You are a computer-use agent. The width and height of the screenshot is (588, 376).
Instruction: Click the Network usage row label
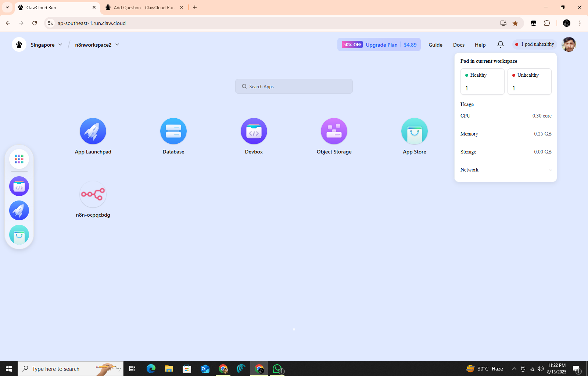(469, 170)
